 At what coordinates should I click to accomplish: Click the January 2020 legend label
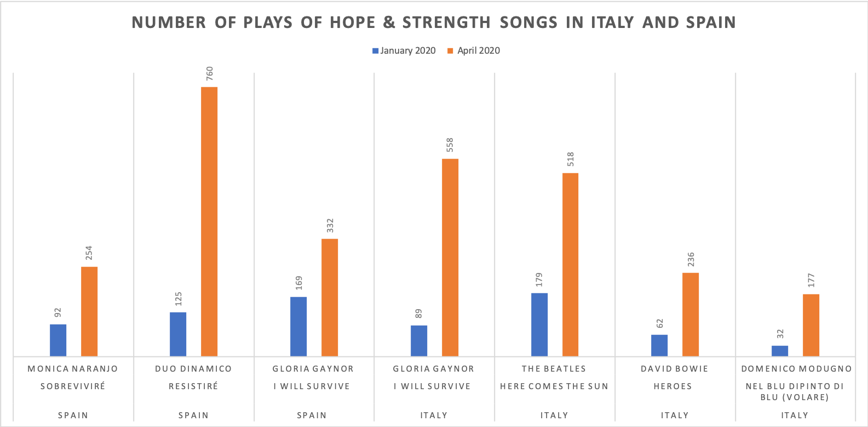point(408,50)
